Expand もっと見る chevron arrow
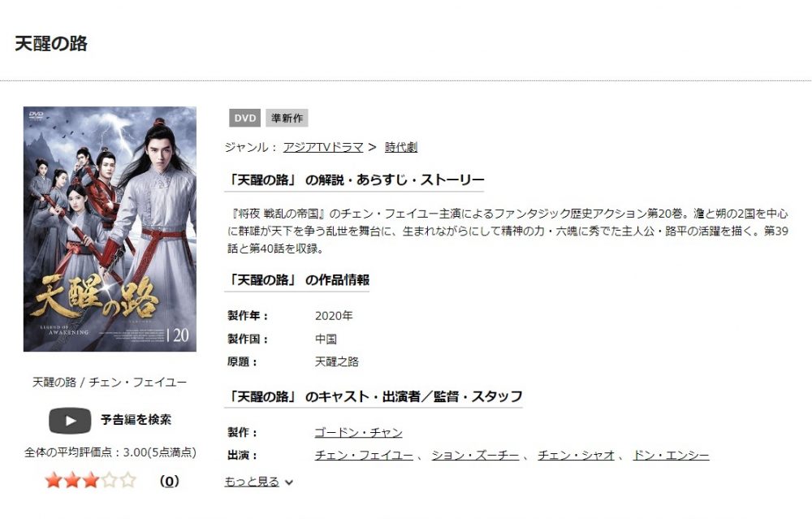 [289, 482]
